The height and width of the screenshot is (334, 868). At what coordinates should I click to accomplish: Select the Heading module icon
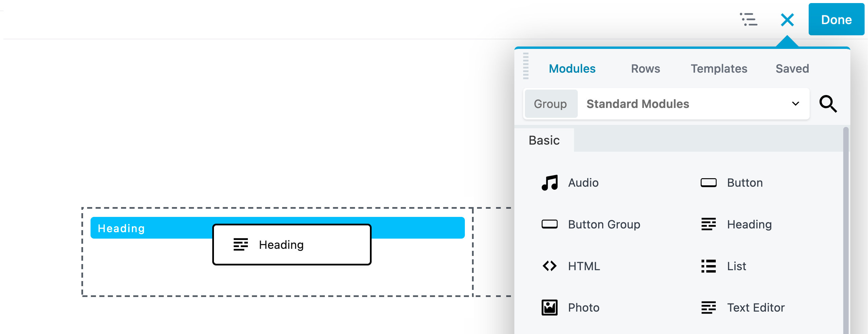(709, 224)
